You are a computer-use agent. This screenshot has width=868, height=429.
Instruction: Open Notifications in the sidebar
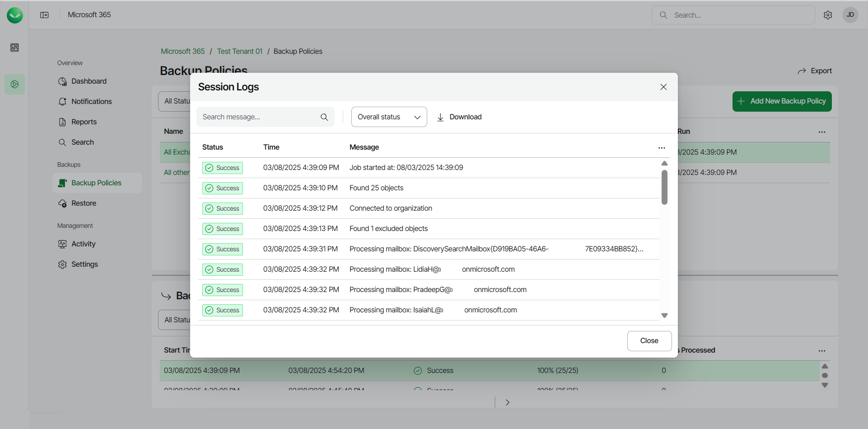click(x=91, y=102)
